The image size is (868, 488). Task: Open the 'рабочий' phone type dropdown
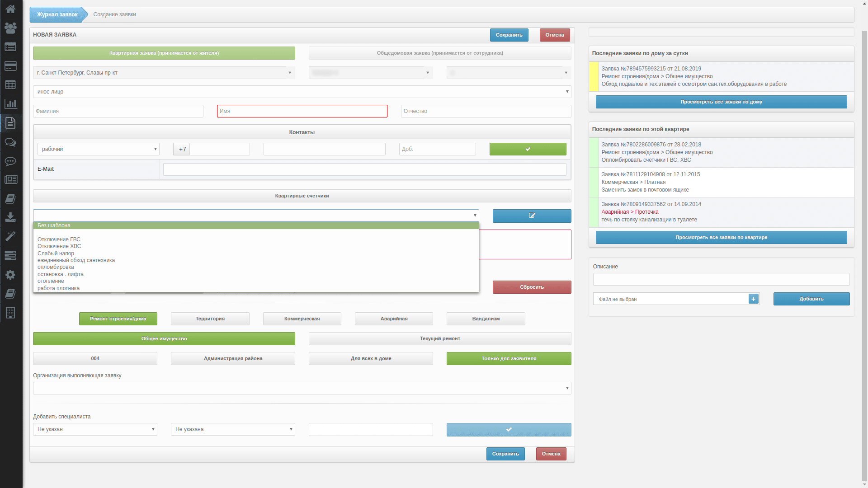click(x=98, y=149)
